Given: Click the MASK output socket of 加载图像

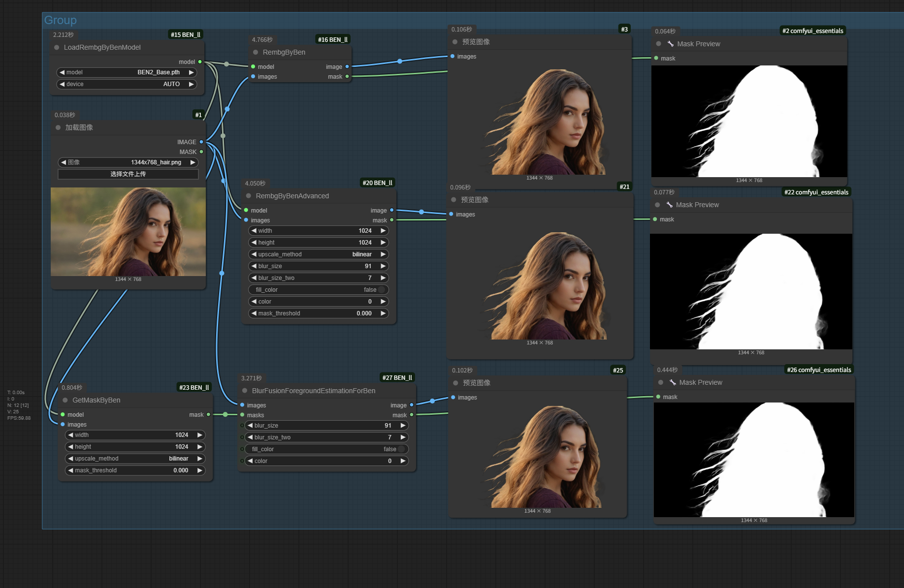Looking at the screenshot, I should [201, 152].
